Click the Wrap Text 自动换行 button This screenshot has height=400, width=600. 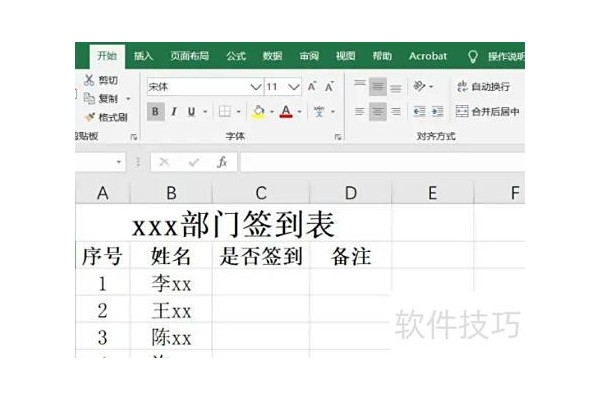tap(484, 87)
